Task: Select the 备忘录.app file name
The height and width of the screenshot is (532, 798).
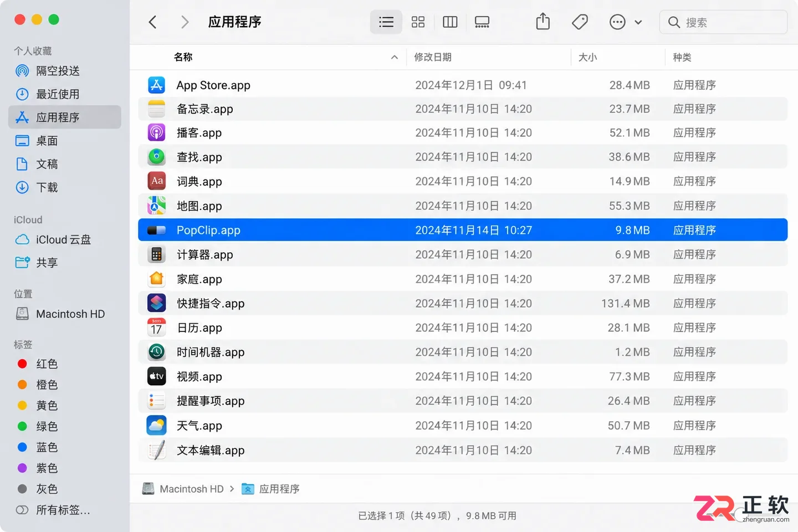Action: (204, 109)
